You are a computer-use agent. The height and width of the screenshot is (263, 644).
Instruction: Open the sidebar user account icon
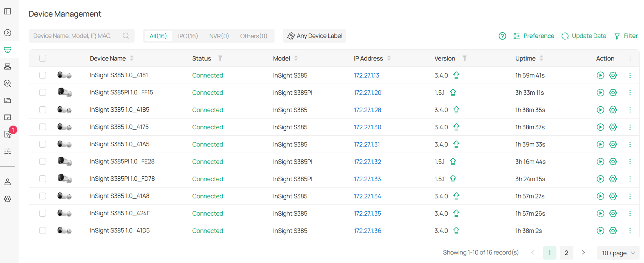pos(8,182)
